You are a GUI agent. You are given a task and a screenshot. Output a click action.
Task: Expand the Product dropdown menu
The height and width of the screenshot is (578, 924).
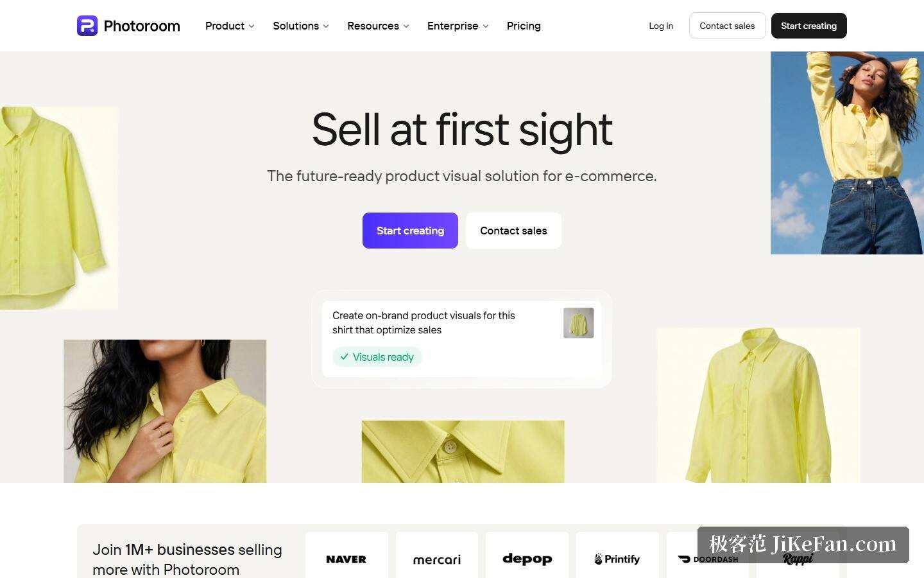230,26
